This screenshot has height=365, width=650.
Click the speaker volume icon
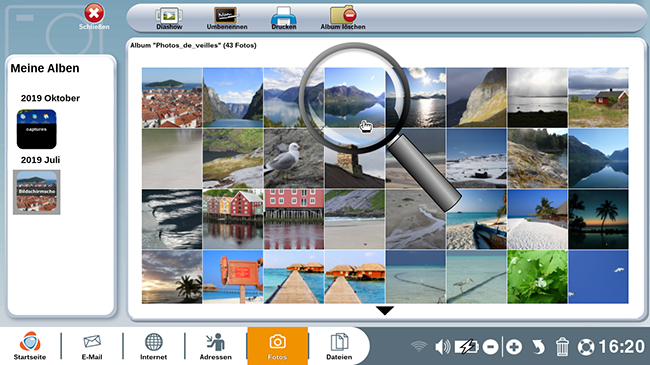(x=443, y=346)
